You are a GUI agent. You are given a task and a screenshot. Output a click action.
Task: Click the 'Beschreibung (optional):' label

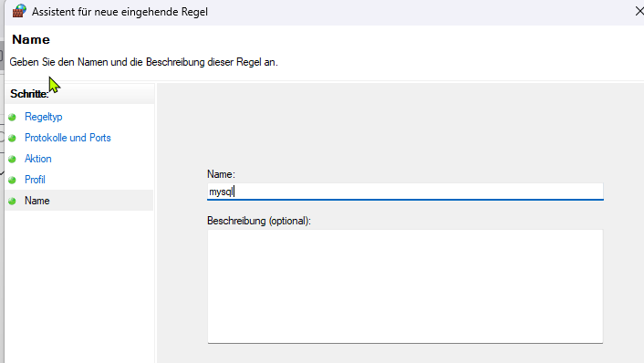[x=259, y=221]
